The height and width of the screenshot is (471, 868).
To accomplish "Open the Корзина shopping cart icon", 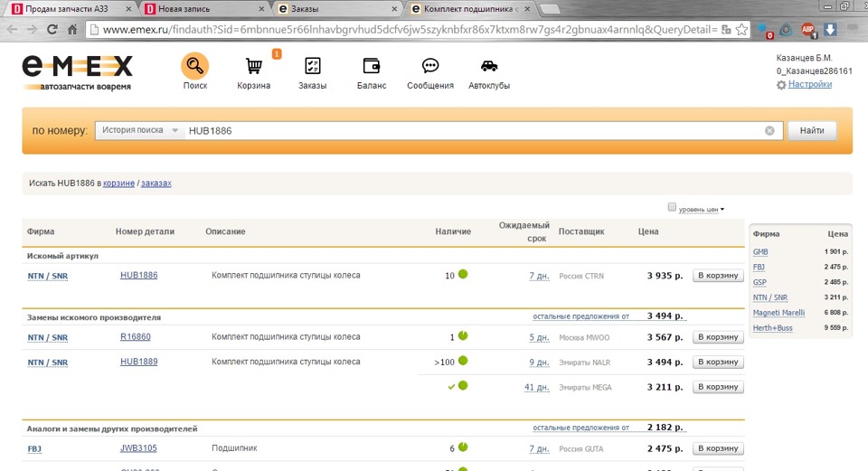I will tap(254, 66).
